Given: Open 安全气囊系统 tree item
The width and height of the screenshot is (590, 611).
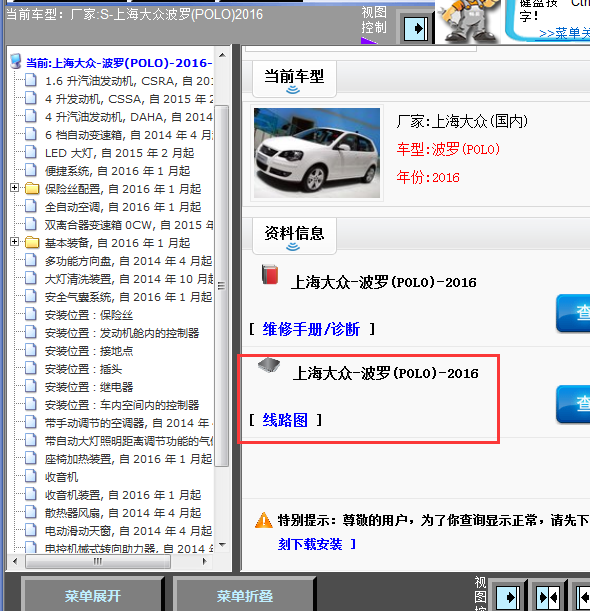Looking at the screenshot, I should pos(128,297).
